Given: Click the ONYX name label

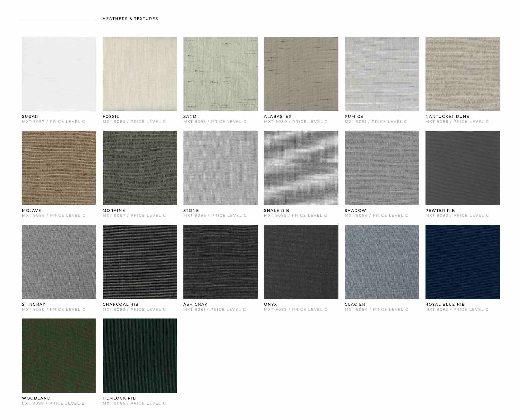Looking at the screenshot, I should coord(270,304).
